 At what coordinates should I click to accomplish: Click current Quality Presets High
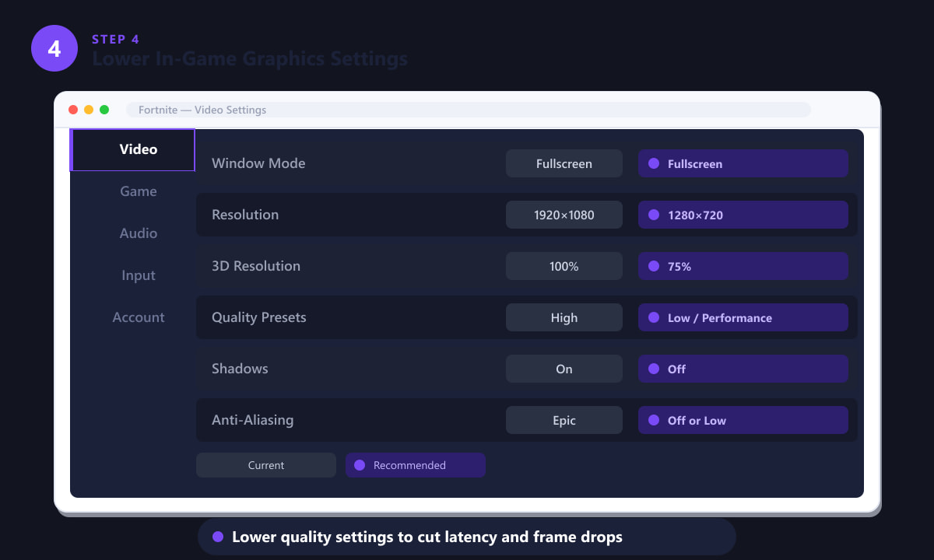564,317
